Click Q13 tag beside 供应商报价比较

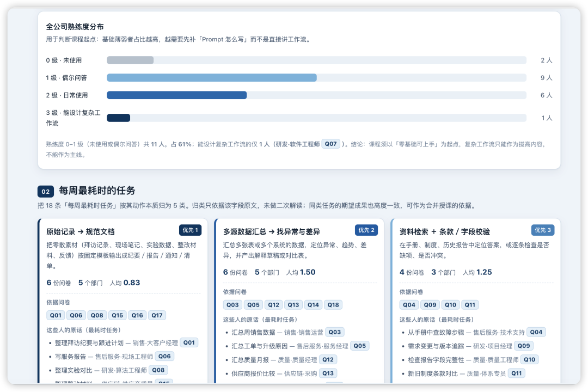tap(328, 373)
